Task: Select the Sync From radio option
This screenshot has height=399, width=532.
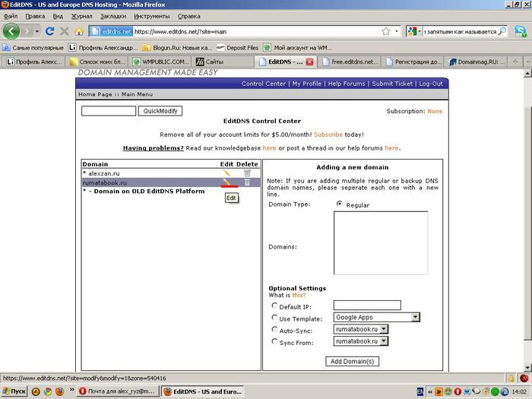Action: pos(274,341)
